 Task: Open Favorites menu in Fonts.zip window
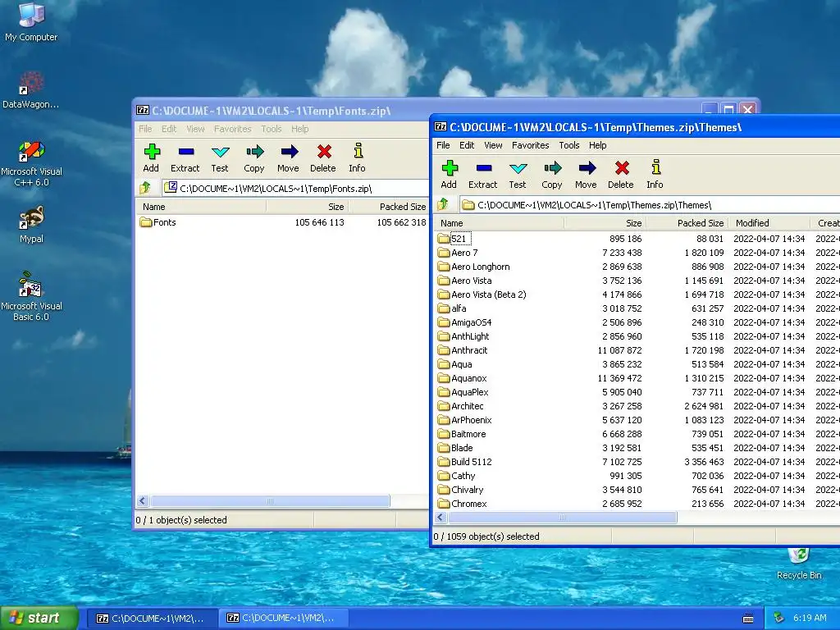[x=232, y=129]
